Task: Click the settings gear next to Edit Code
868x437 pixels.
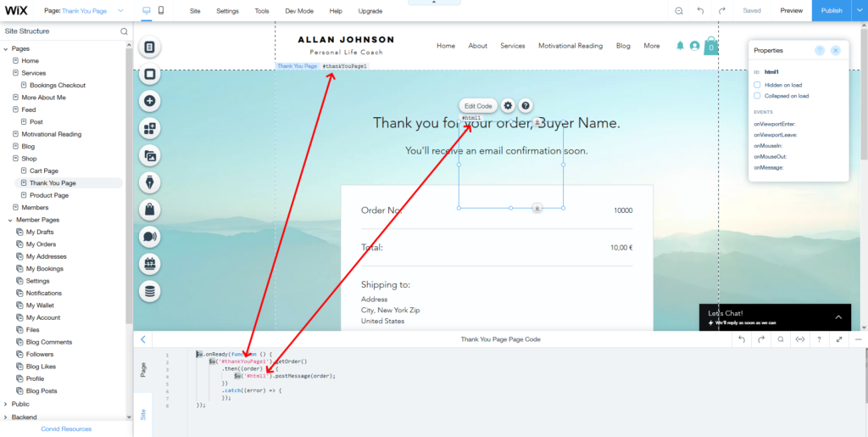Action: click(x=508, y=105)
